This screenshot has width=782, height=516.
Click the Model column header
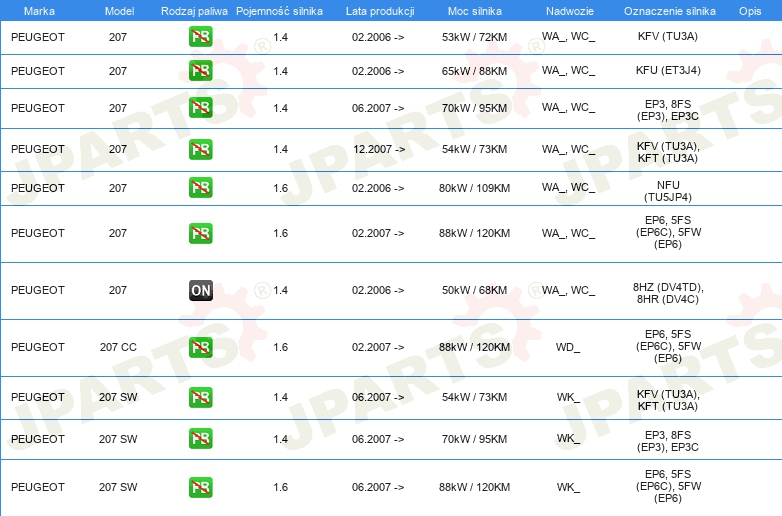click(119, 11)
